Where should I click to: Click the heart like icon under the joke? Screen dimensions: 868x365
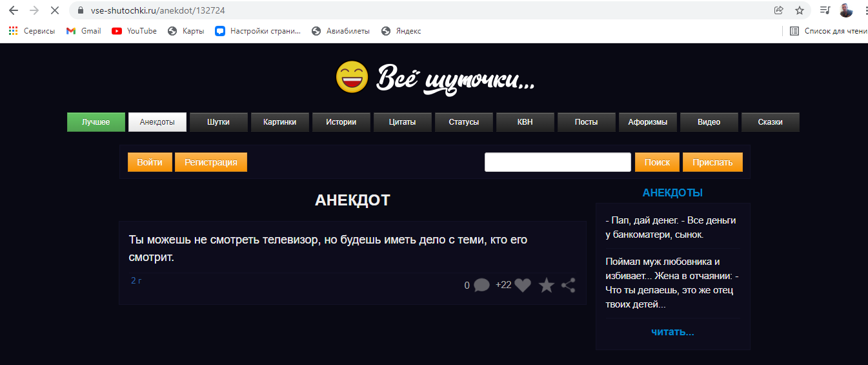[523, 285]
